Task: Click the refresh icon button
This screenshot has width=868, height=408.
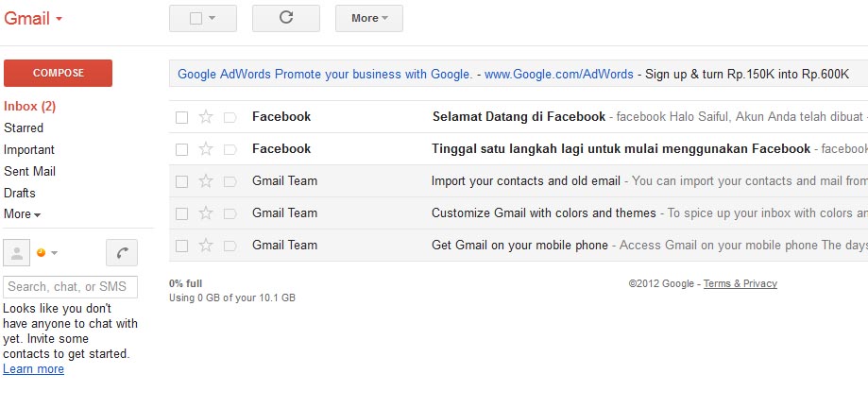Action: tap(285, 18)
